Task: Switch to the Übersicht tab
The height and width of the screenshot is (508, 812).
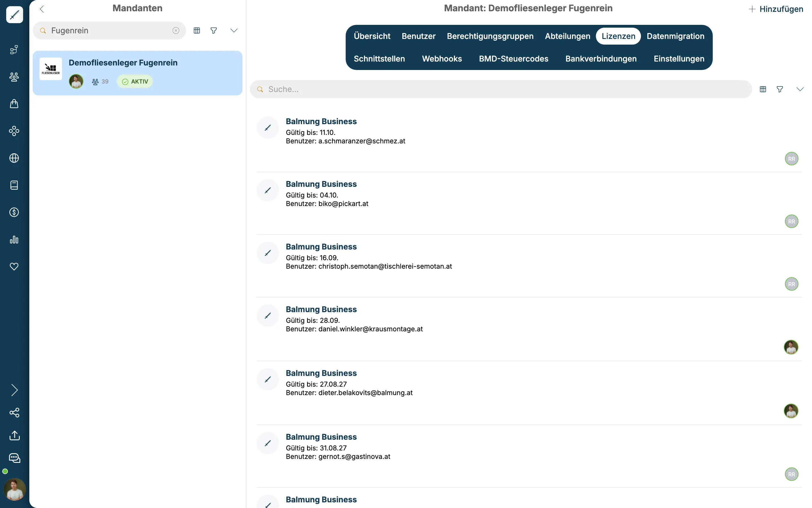Action: coord(372,36)
